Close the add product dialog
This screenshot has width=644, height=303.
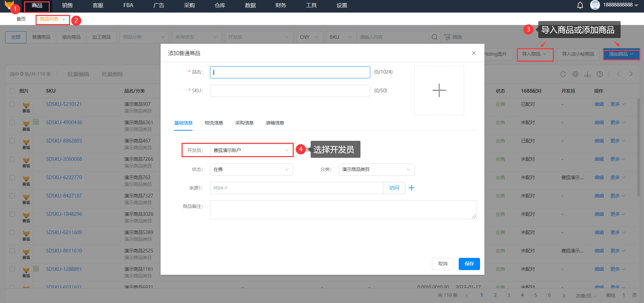pos(474,53)
